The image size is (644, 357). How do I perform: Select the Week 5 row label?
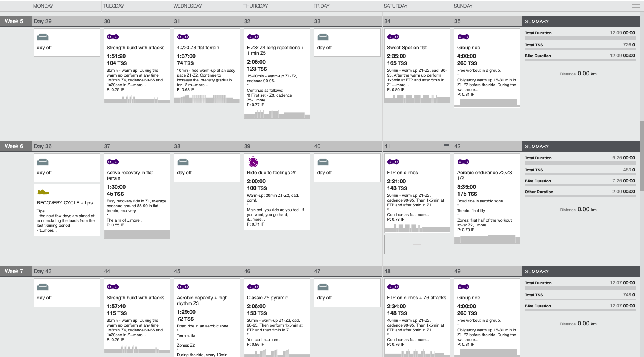coord(16,21)
